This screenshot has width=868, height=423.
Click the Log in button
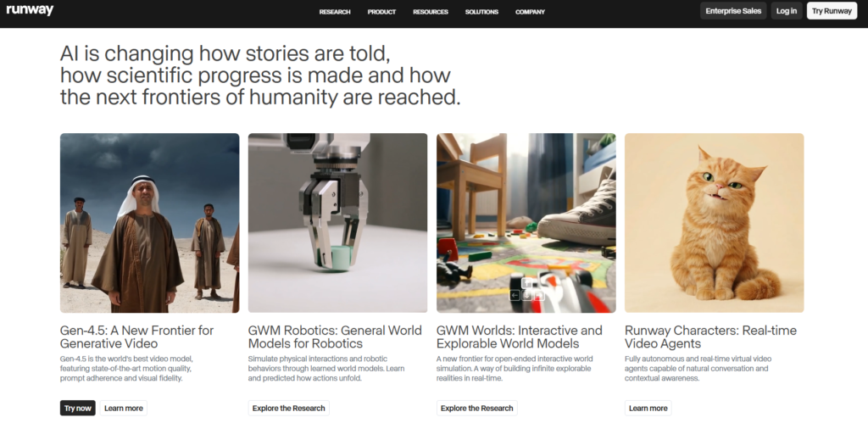click(x=786, y=11)
